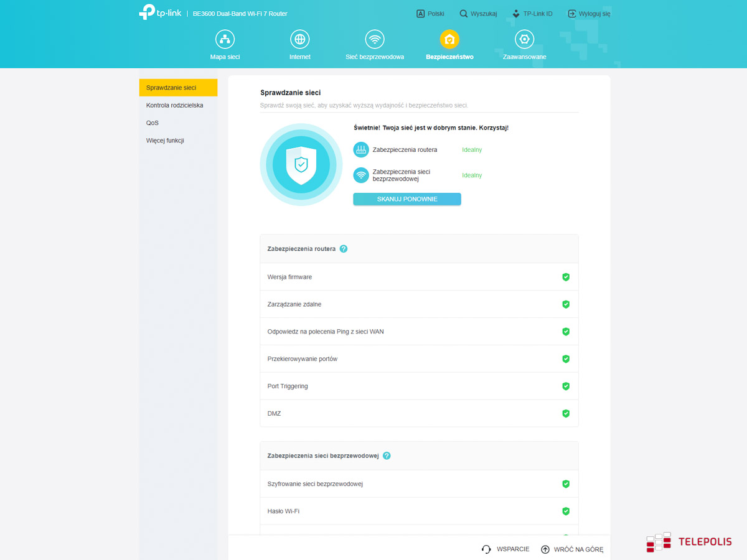Open QoS sidebar item
This screenshot has width=747, height=560.
(x=153, y=123)
